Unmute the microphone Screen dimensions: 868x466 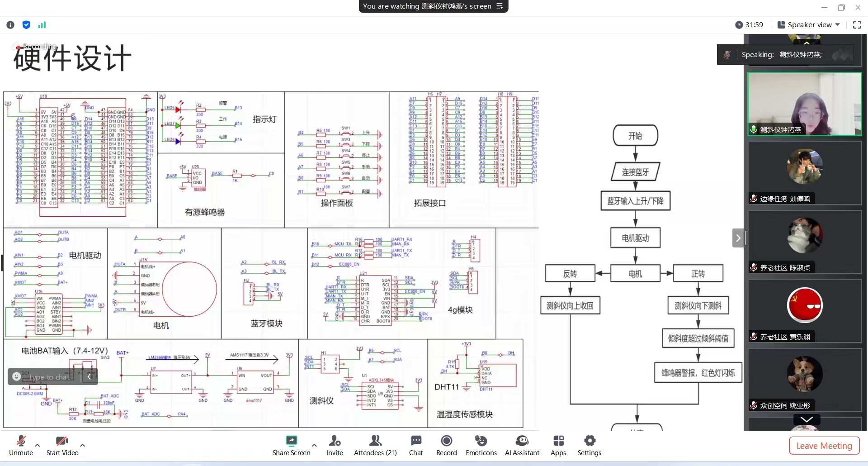[x=21, y=445]
